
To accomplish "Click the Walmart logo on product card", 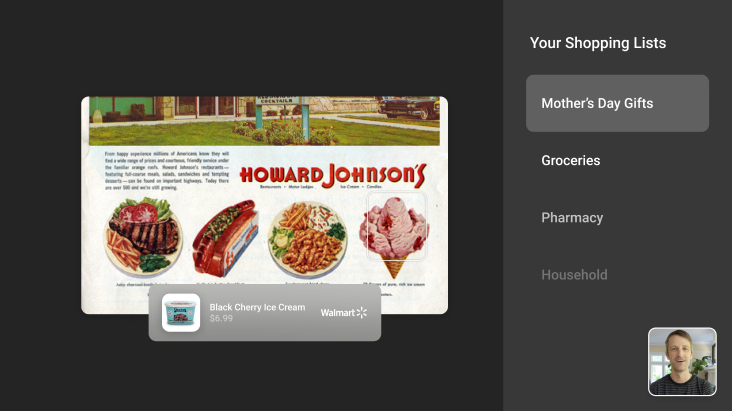I will tap(344, 312).
